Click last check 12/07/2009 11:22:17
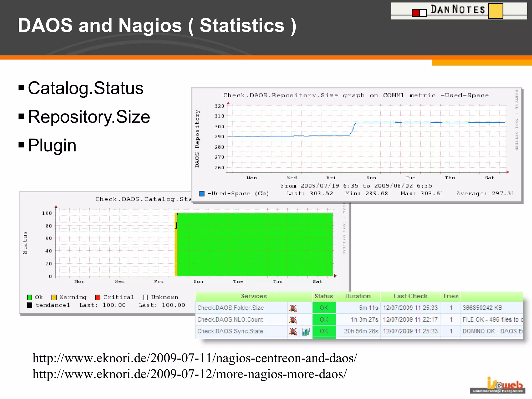The width and height of the screenshot is (532, 399). [410, 320]
